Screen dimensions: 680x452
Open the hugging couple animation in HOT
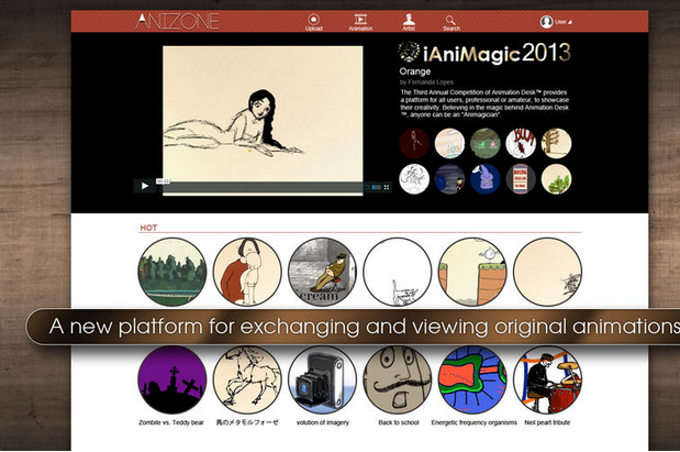pyautogui.click(x=247, y=272)
